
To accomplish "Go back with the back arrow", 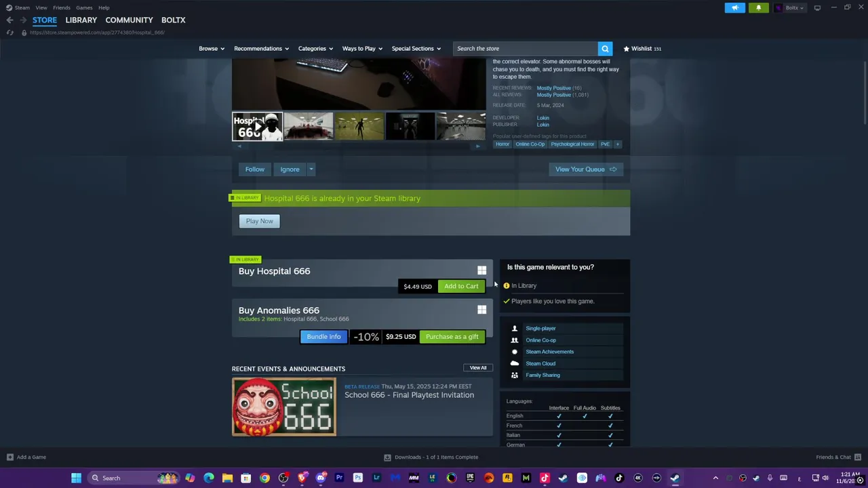I will (x=9, y=20).
